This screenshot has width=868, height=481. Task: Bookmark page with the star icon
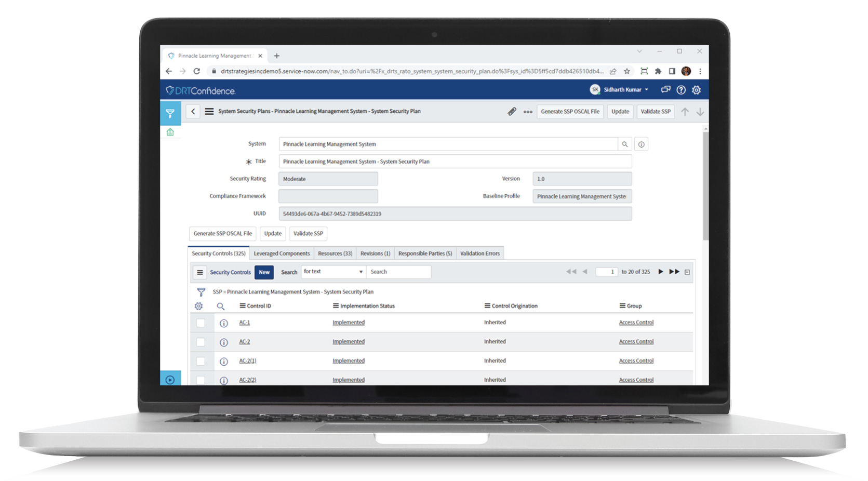(627, 71)
